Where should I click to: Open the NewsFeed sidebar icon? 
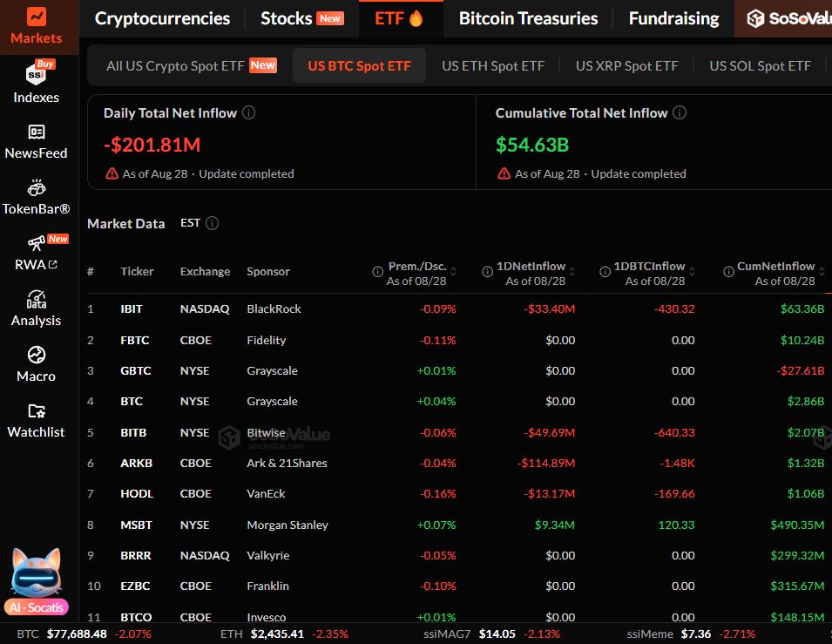point(36,132)
